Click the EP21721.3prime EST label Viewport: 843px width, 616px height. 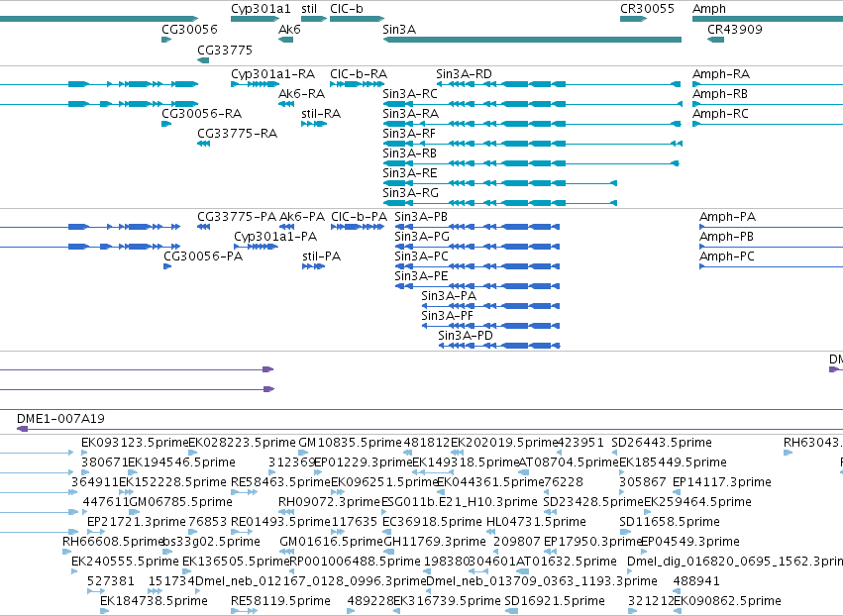(x=137, y=522)
